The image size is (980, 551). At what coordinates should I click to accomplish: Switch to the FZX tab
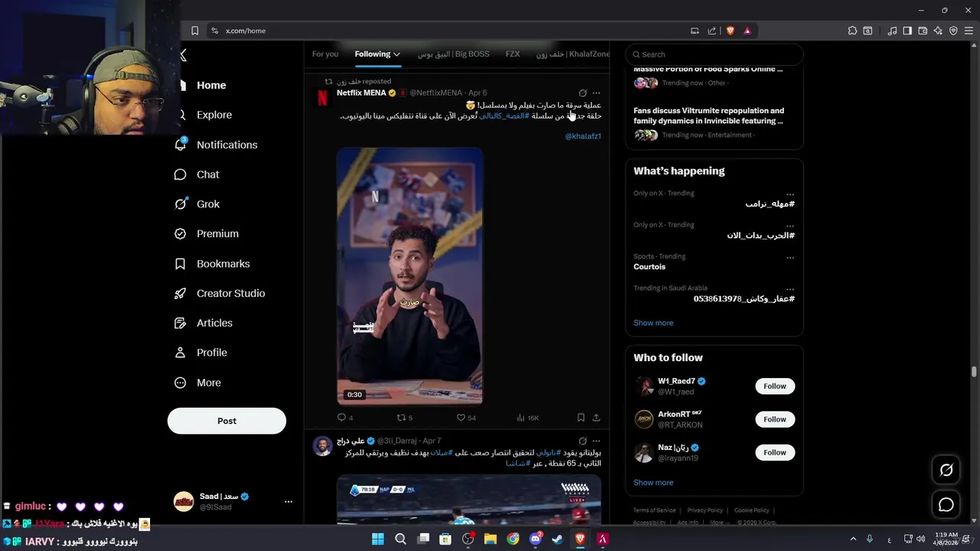coord(512,54)
